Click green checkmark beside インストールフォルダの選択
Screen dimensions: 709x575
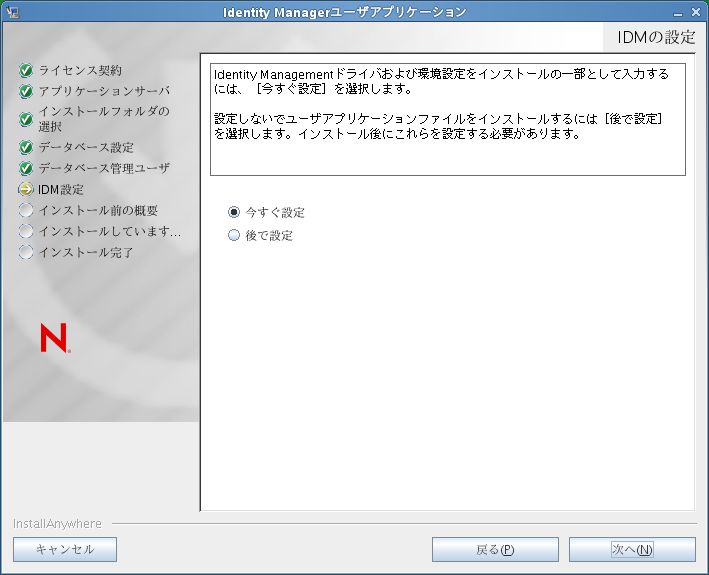[26, 119]
